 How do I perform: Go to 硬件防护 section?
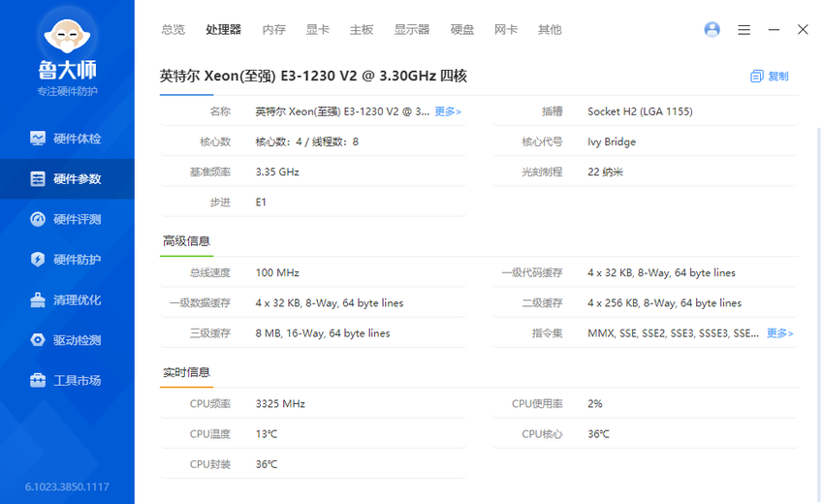(x=67, y=260)
